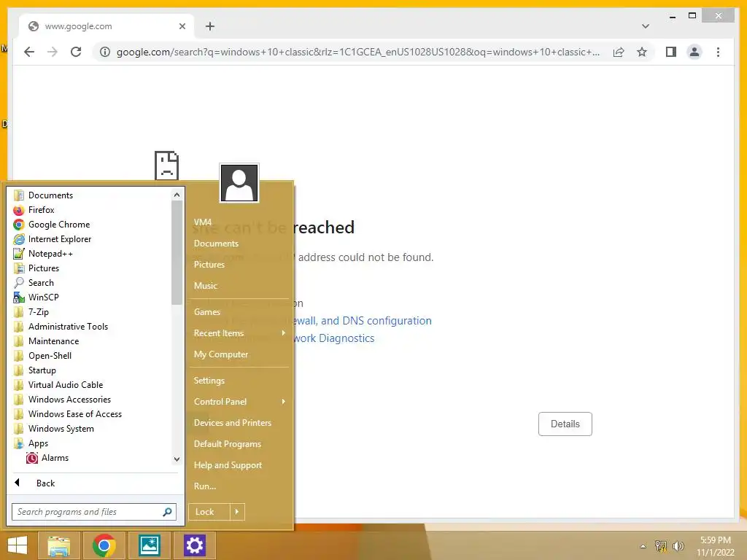Launch Notepad++ from the programs list

tap(50, 253)
